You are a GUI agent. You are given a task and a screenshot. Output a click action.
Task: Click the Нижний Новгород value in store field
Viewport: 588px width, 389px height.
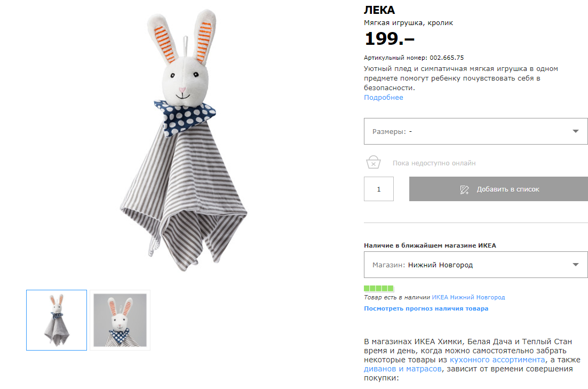[x=440, y=265]
